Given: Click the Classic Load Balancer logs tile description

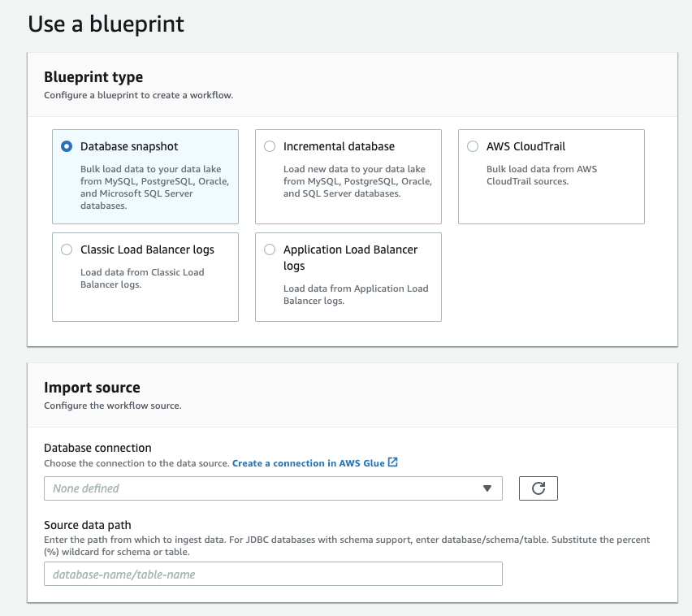Looking at the screenshot, I should pos(142,279).
